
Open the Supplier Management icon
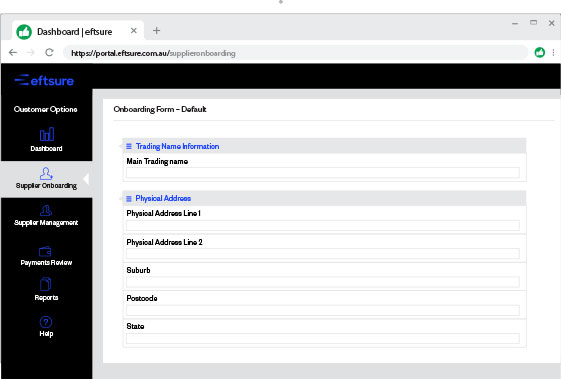click(x=46, y=210)
